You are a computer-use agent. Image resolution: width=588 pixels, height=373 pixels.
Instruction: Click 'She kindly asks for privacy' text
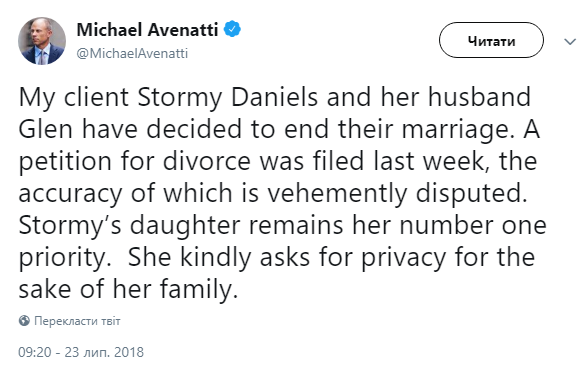[287, 259]
